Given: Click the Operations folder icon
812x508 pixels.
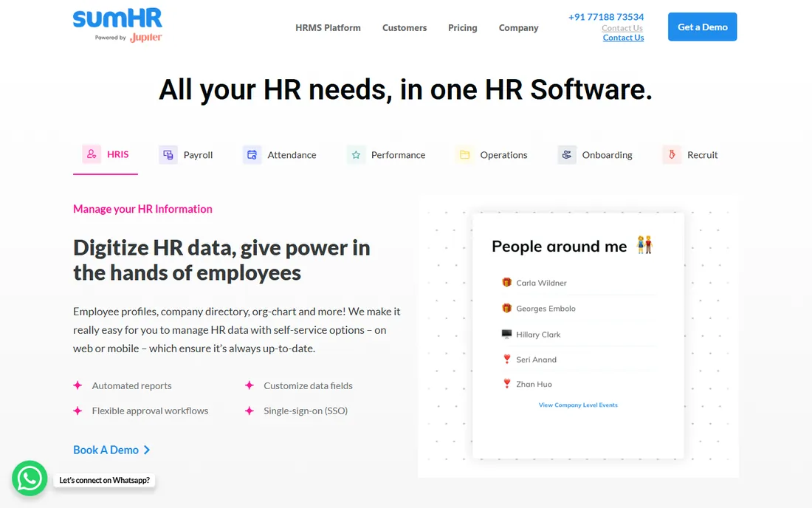Looking at the screenshot, I should 464,155.
